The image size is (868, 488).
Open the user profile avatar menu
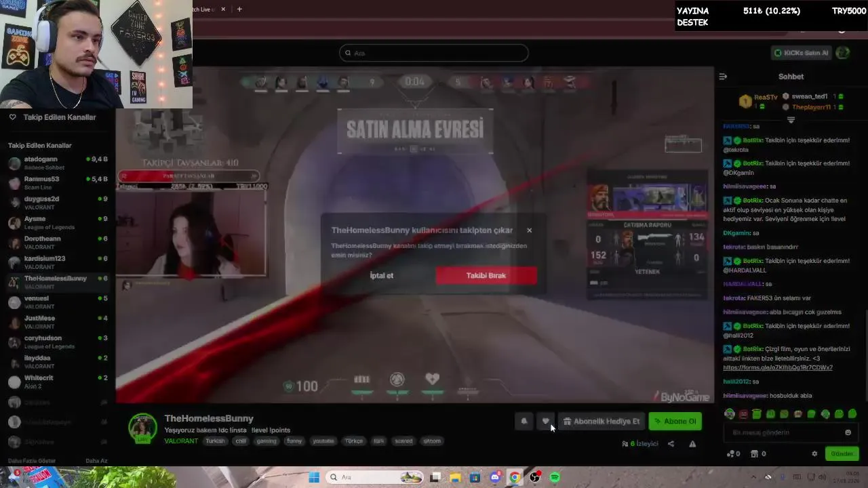(x=843, y=53)
